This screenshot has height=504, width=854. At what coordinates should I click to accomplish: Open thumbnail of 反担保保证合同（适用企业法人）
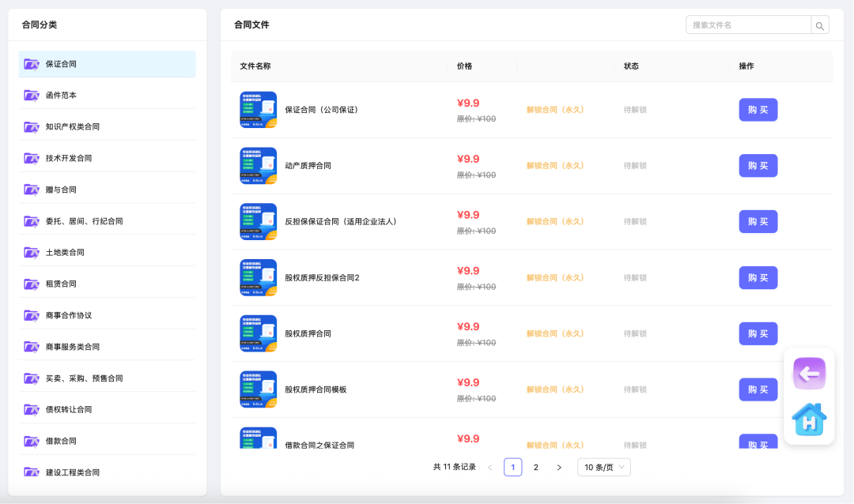(x=258, y=221)
